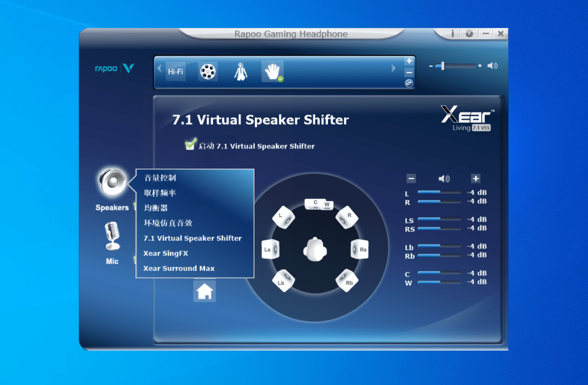The width and height of the screenshot is (588, 385).
Task: Select the movie film reel profile
Action: tap(208, 71)
